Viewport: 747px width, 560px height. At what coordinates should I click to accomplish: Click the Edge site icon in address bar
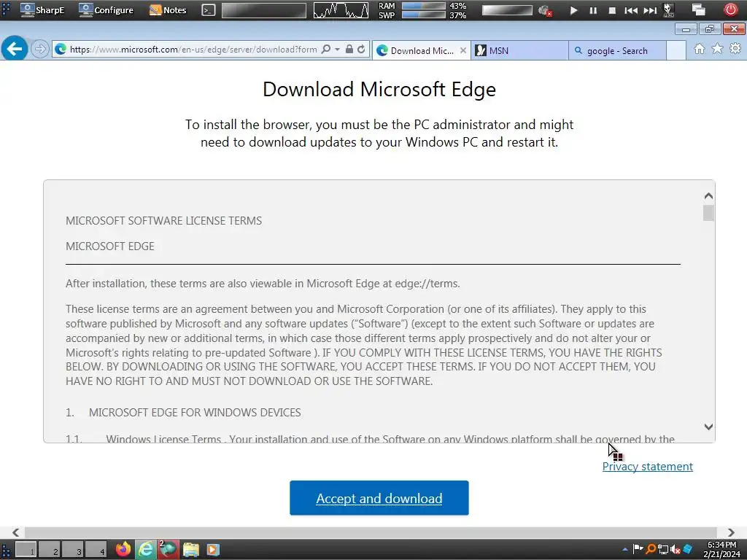click(x=61, y=49)
